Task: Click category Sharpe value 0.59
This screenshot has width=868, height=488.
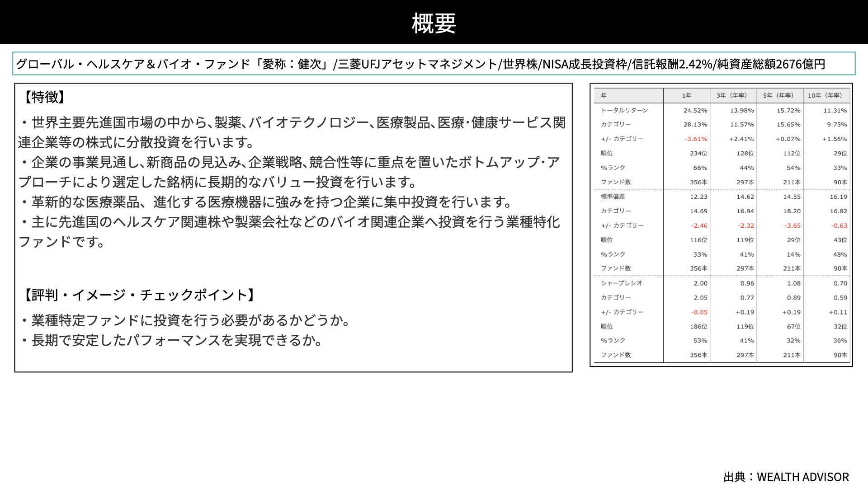Action: point(840,298)
